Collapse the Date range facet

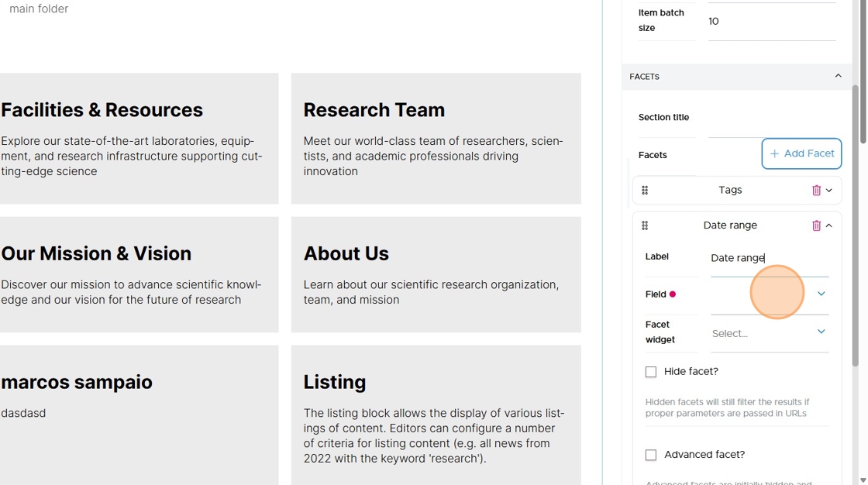pos(828,226)
